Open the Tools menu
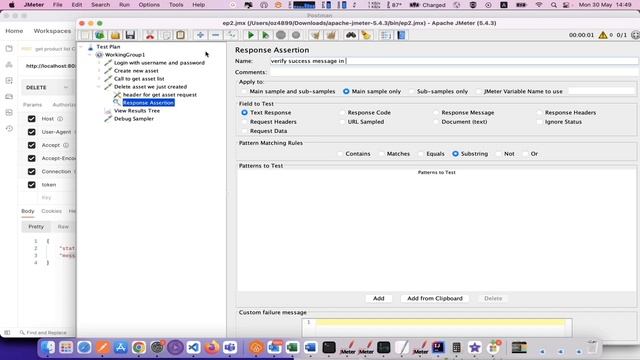The height and width of the screenshot is (360, 640). point(176,5)
